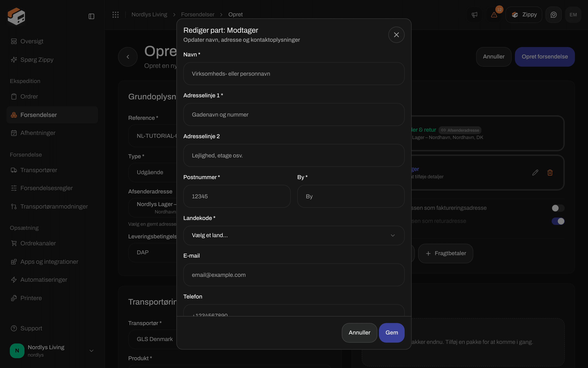
Task: Click the Adresselinje 2 field
Action: [294, 156]
